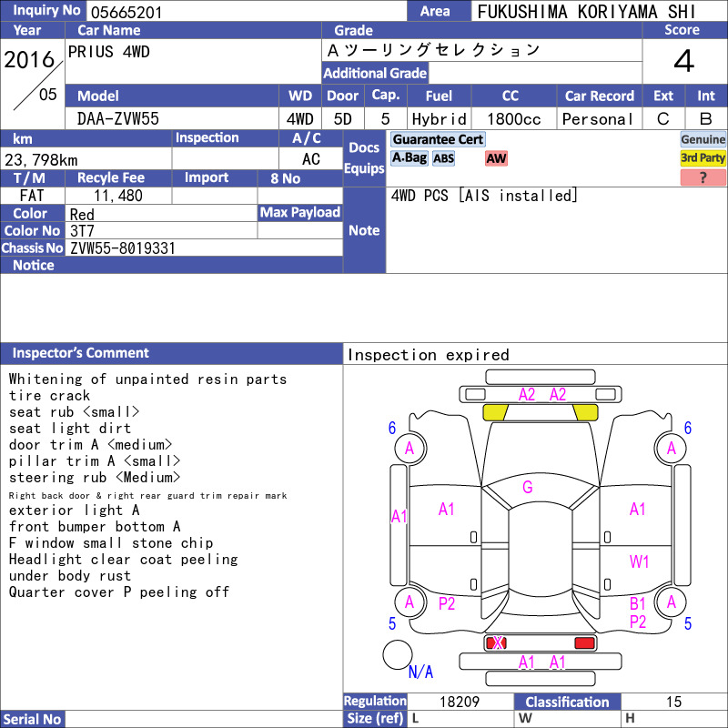
Task: Click the B1 damage mark on diagram
Action: (638, 603)
